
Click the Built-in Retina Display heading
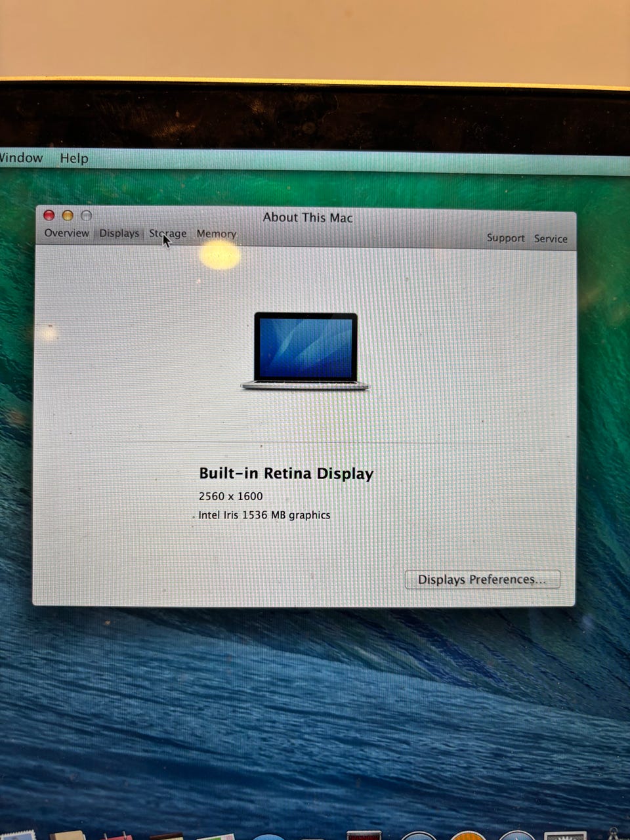[x=286, y=474]
